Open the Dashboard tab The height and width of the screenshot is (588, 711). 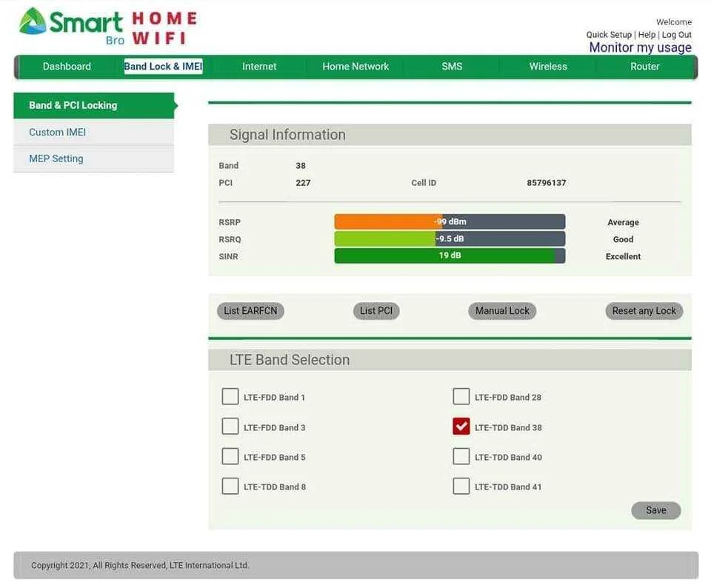pos(67,67)
